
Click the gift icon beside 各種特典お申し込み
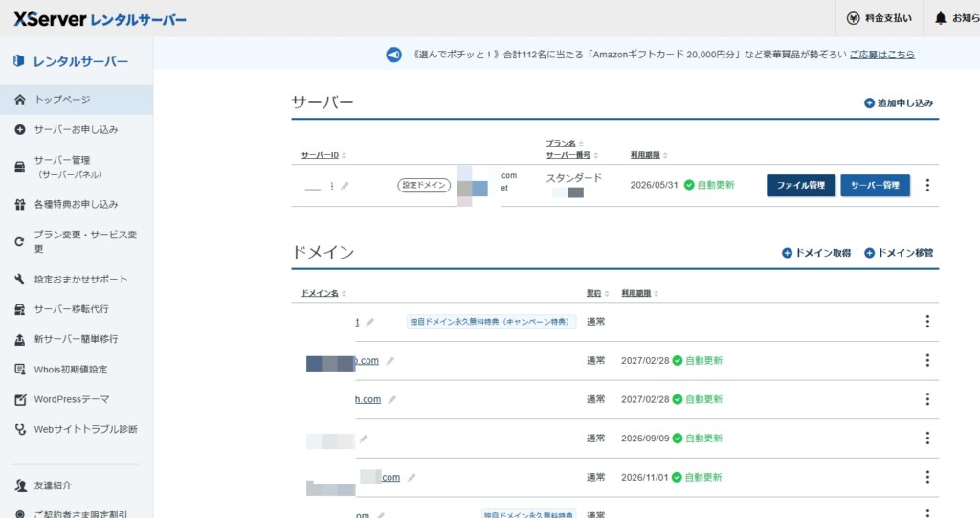[x=20, y=204]
